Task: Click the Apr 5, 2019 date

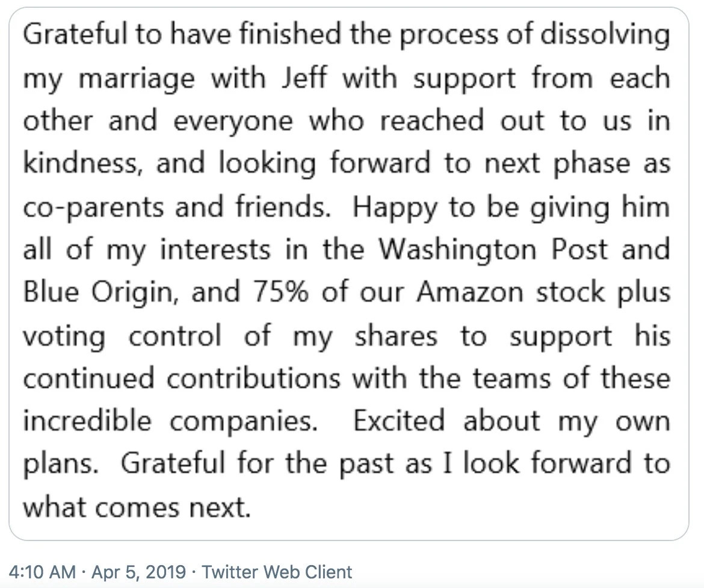Action: pos(138,572)
